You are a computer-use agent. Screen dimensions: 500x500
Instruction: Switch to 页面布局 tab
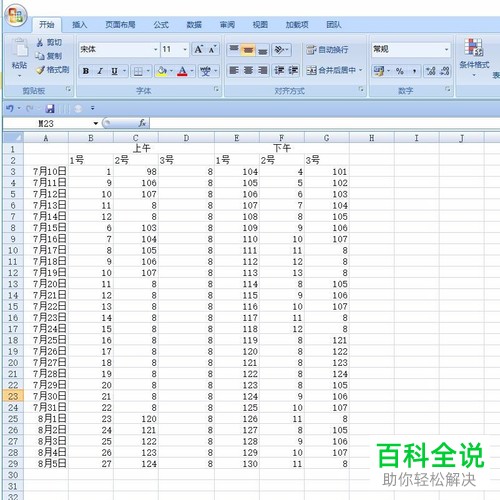click(120, 25)
